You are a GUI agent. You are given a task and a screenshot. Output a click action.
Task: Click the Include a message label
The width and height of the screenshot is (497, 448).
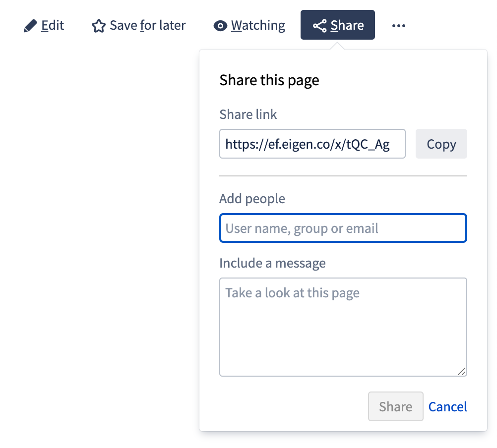click(x=272, y=264)
